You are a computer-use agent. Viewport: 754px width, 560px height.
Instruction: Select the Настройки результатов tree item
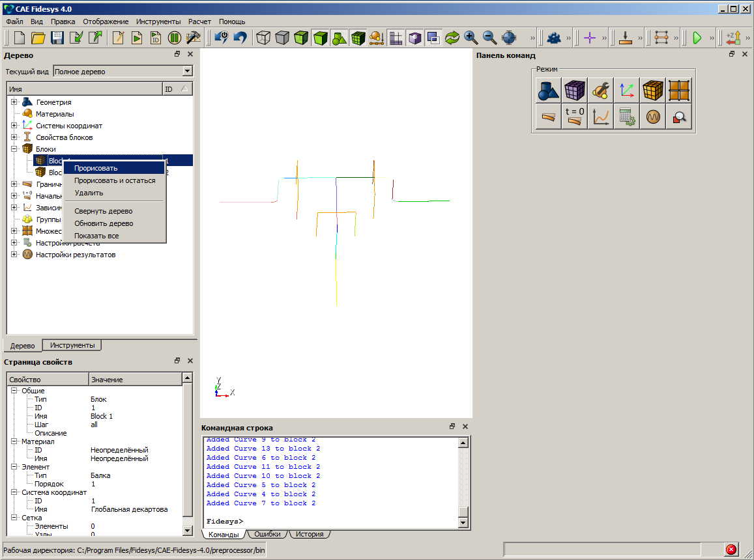point(76,255)
